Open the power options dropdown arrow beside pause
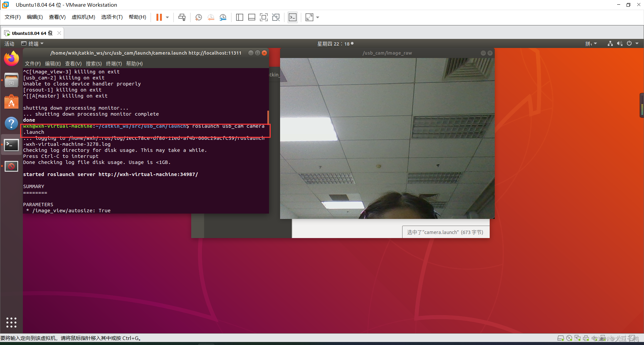 click(x=167, y=17)
